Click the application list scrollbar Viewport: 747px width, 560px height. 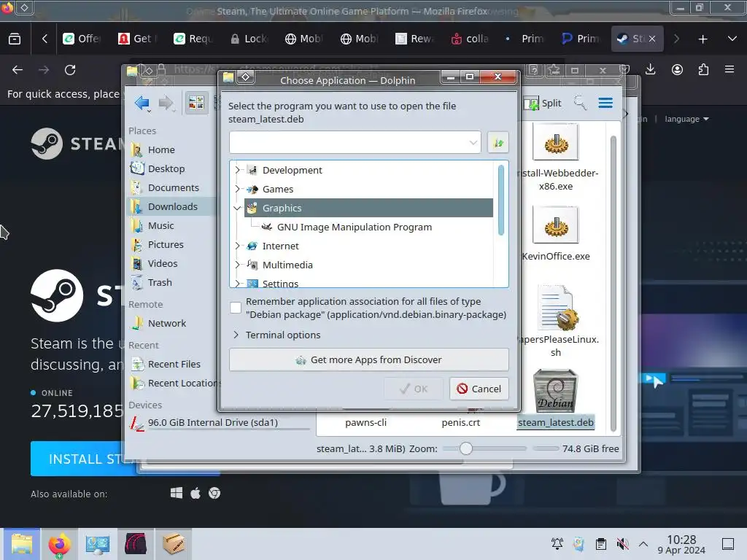point(500,200)
